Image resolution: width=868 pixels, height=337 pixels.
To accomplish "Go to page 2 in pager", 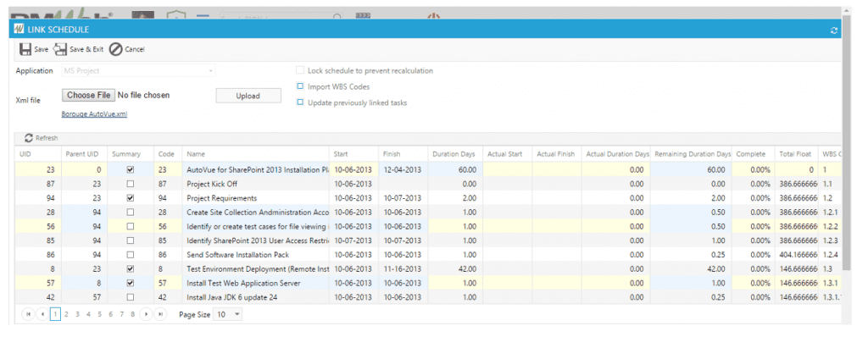I will point(66,314).
